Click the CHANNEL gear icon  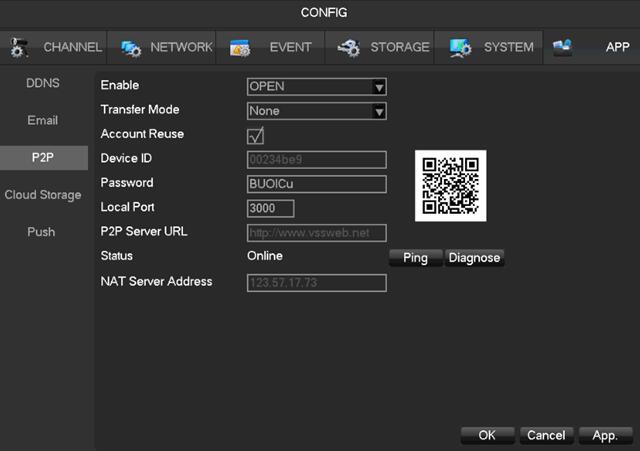(19, 48)
